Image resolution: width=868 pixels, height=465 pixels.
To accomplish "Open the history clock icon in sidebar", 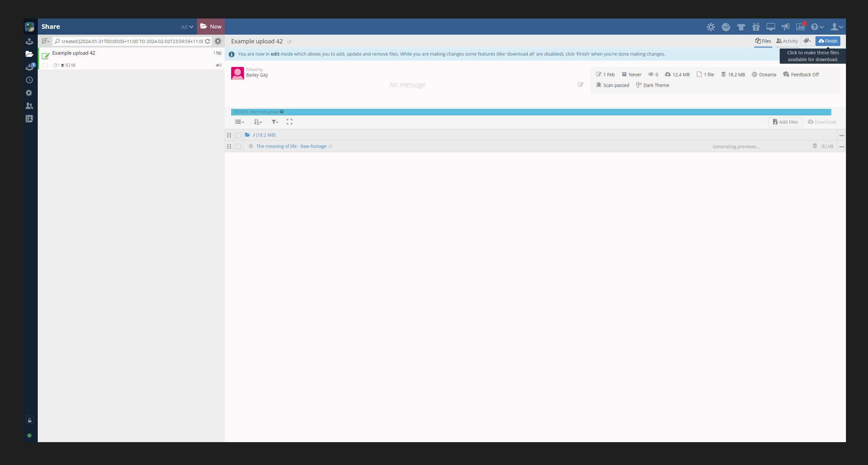I will coord(30,80).
